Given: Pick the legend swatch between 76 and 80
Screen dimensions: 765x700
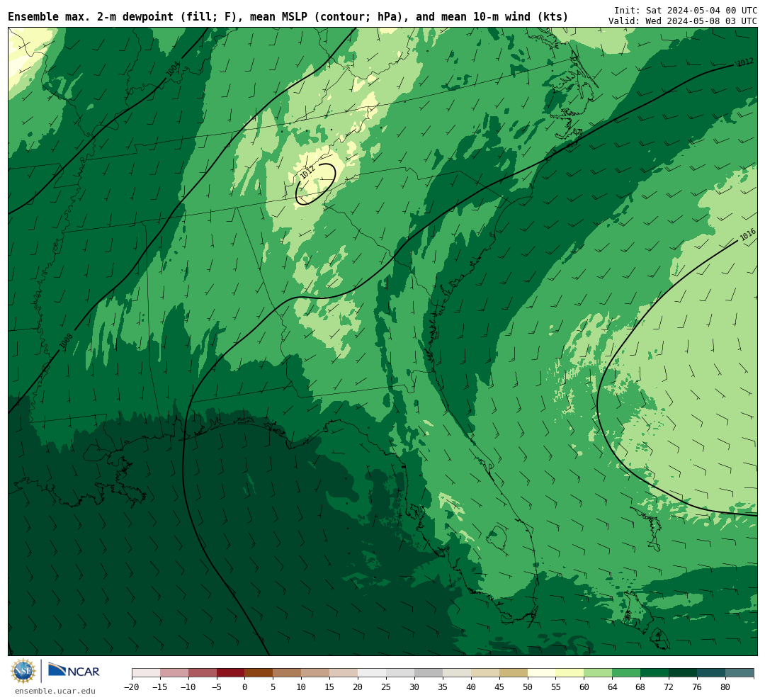Looking at the screenshot, I should tap(712, 673).
